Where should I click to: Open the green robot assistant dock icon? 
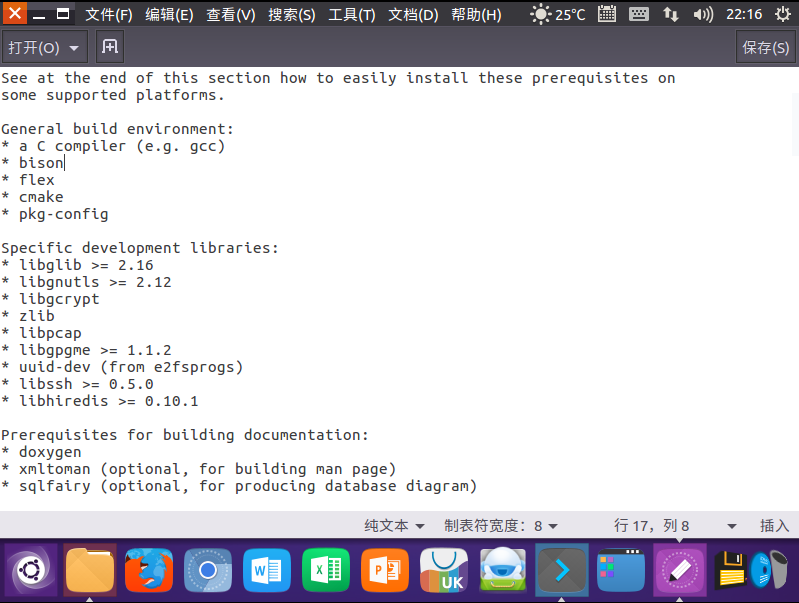point(503,570)
